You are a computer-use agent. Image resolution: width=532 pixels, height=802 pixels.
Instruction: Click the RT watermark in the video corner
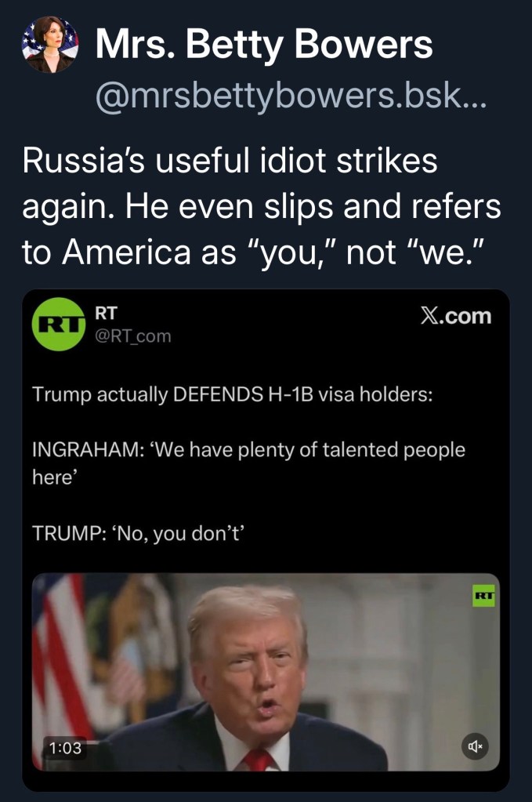(x=483, y=595)
